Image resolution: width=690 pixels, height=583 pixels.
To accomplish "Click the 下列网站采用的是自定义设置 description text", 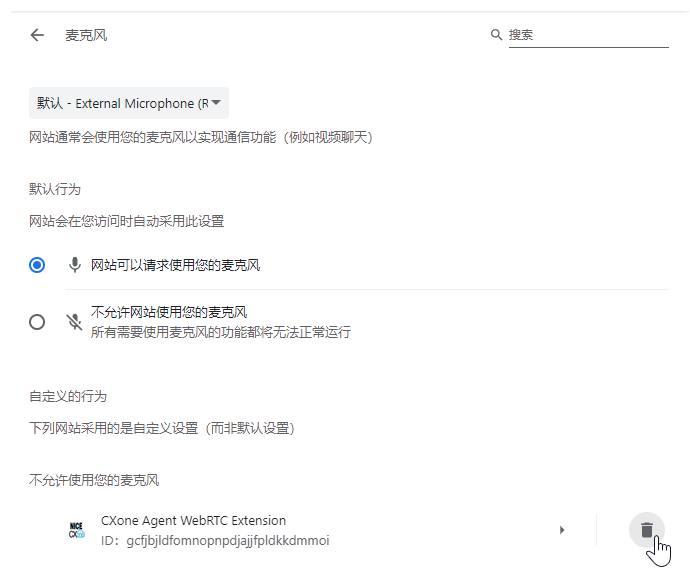I will pyautogui.click(x=162, y=428).
